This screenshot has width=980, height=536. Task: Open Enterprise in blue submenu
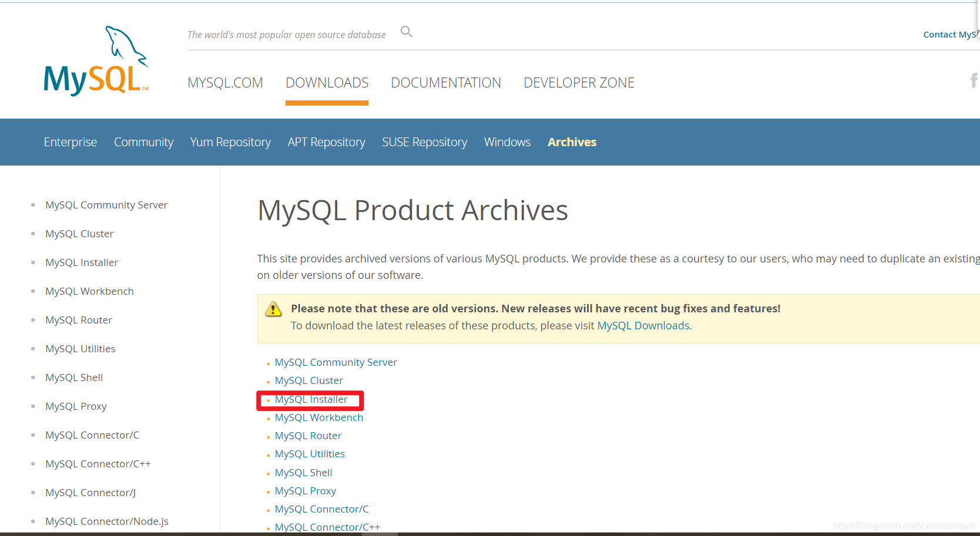tap(71, 142)
